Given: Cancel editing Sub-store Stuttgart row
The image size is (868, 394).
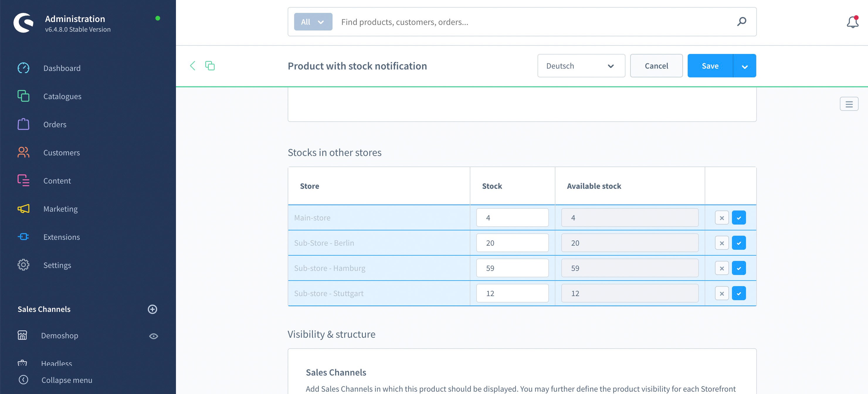Looking at the screenshot, I should click(722, 293).
